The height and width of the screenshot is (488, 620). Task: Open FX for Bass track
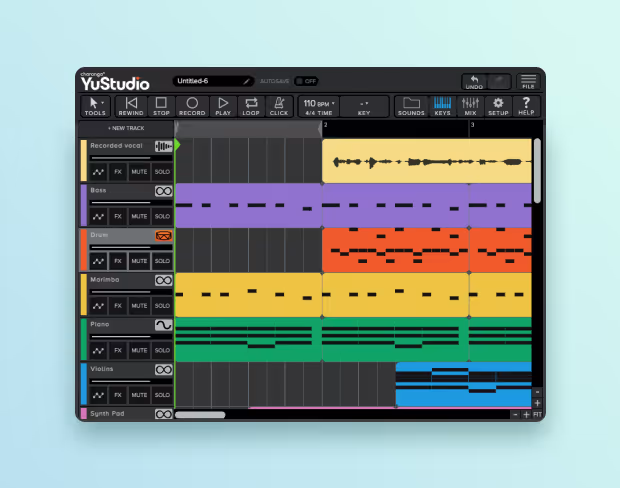point(118,216)
